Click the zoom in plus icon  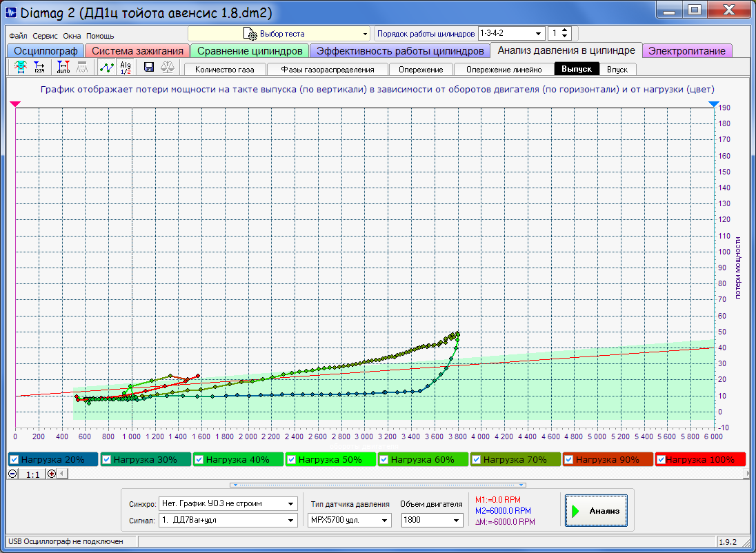(51, 474)
